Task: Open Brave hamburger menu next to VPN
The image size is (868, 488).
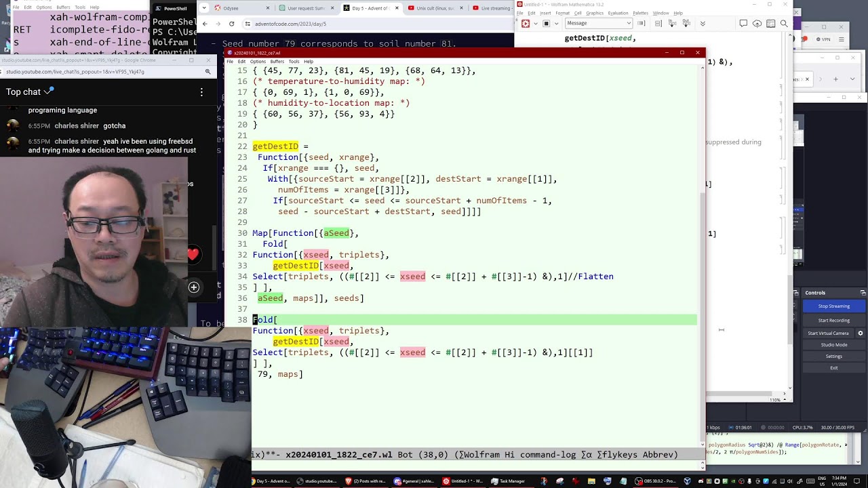Action: pyautogui.click(x=841, y=39)
